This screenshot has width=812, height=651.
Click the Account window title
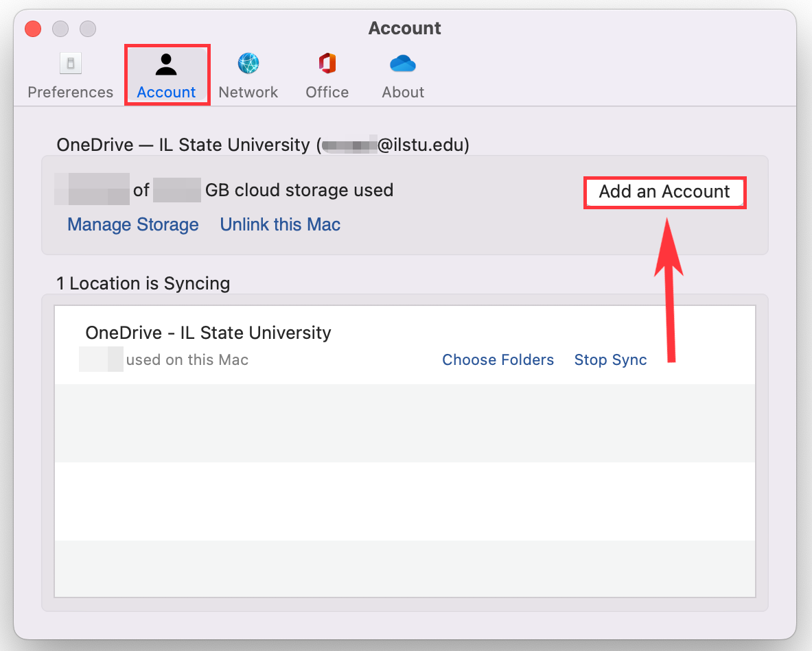tap(405, 28)
